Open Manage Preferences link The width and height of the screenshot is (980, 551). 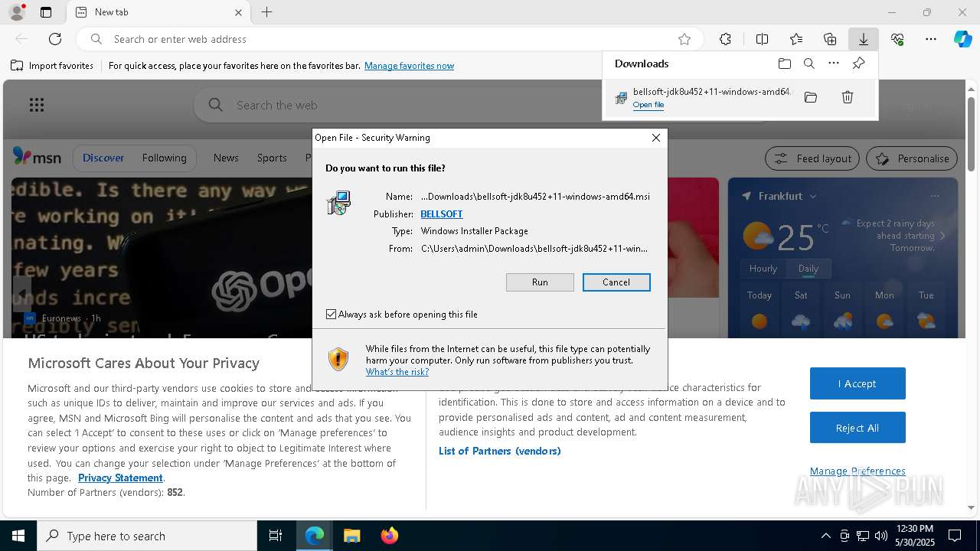[x=857, y=471]
